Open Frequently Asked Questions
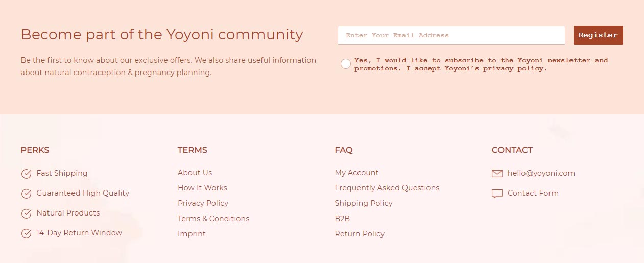This screenshot has height=263, width=644. pos(387,188)
